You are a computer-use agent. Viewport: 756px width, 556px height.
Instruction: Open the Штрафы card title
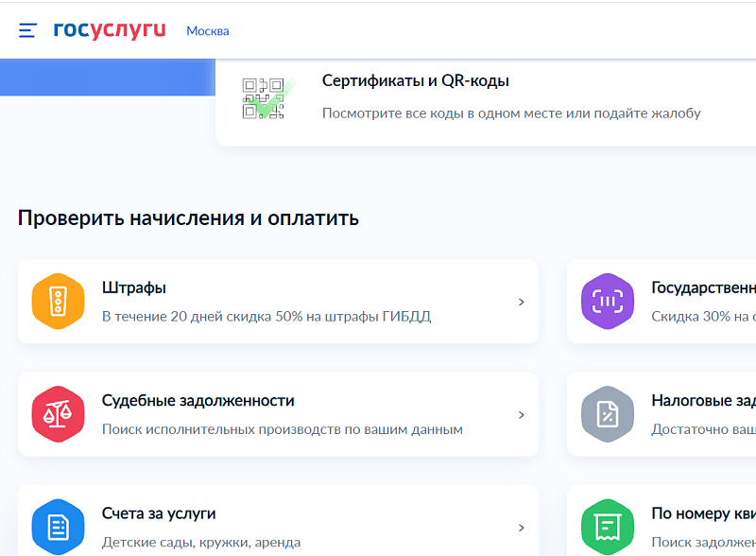point(134,287)
